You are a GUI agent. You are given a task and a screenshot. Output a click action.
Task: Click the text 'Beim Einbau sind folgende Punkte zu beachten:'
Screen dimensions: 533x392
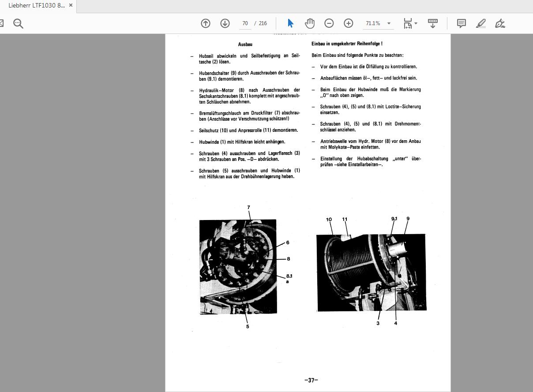pyautogui.click(x=357, y=55)
